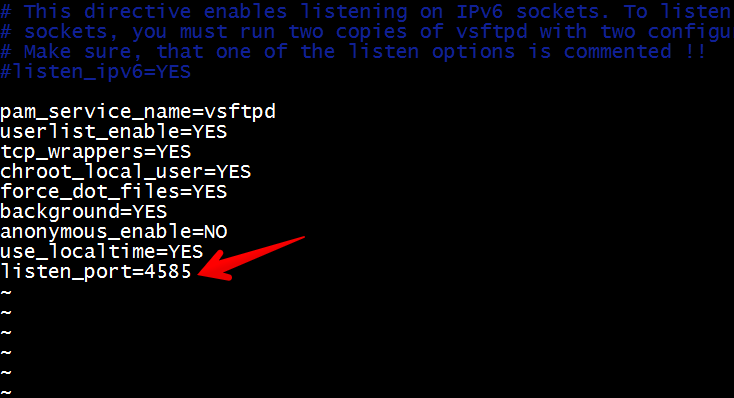Click the userlist_enable=YES line
The height and width of the screenshot is (398, 734).
click(x=113, y=132)
